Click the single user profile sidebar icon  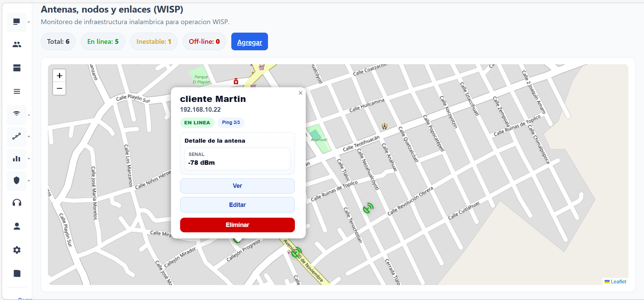[17, 226]
